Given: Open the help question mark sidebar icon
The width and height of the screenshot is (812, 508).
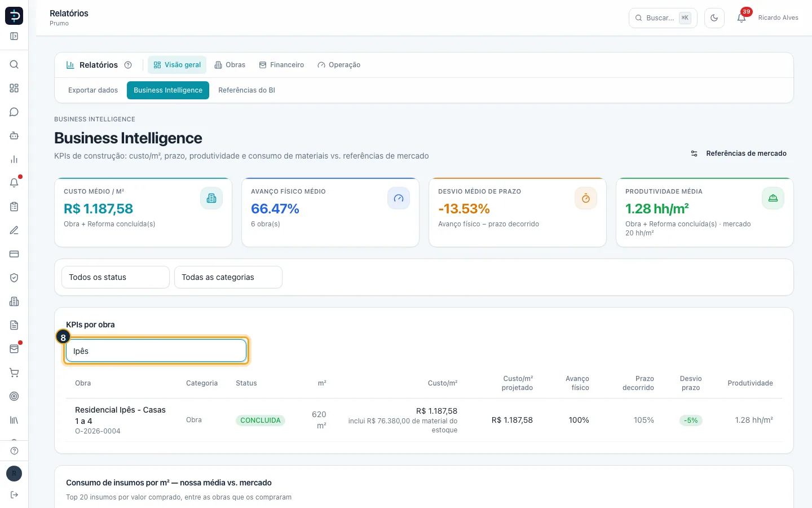Looking at the screenshot, I should click(x=14, y=450).
